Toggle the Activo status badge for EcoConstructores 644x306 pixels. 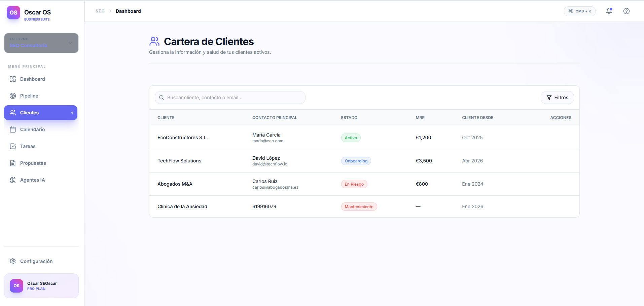pos(351,138)
